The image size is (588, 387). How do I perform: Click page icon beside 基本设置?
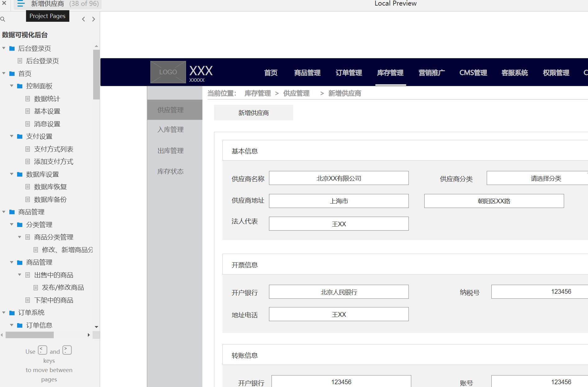[28, 111]
